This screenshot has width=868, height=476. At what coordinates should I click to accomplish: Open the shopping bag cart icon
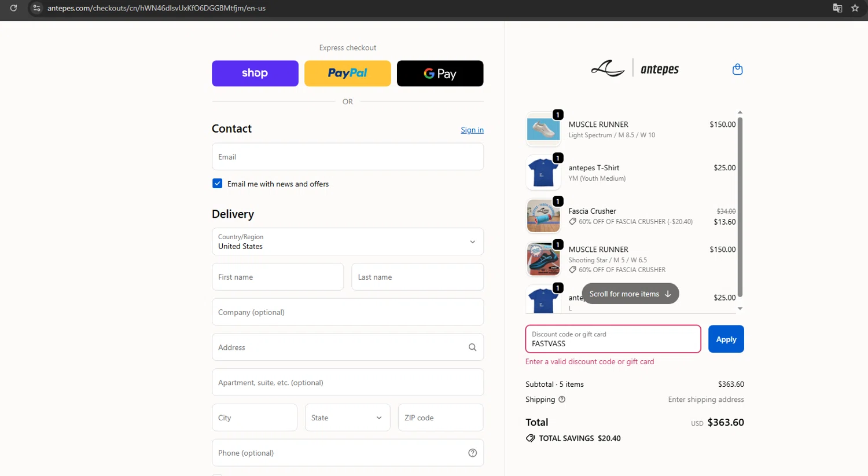[x=737, y=69]
